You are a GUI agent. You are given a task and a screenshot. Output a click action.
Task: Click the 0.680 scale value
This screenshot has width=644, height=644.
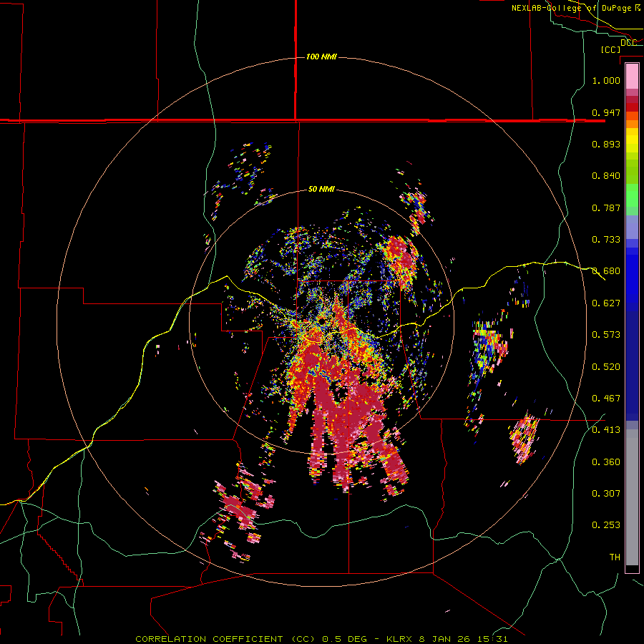coord(606,271)
